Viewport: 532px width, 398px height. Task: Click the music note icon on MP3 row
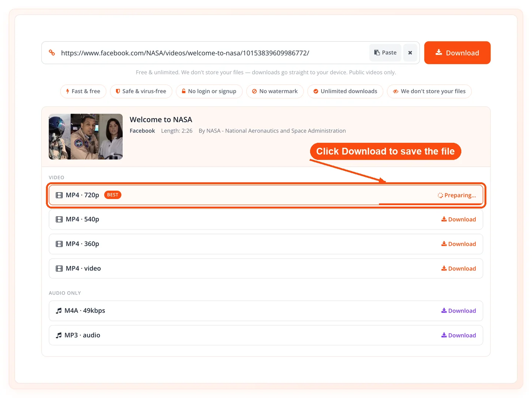click(59, 335)
